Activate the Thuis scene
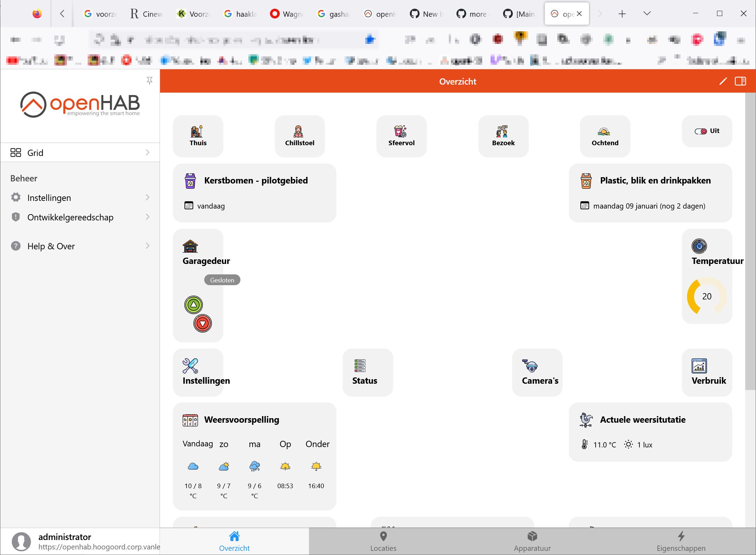 pyautogui.click(x=198, y=136)
